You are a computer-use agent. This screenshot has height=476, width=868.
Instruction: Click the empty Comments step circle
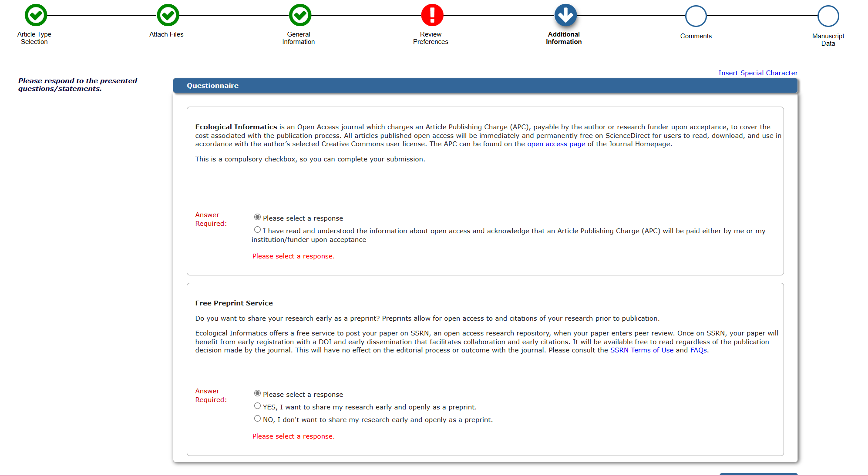pos(696,17)
